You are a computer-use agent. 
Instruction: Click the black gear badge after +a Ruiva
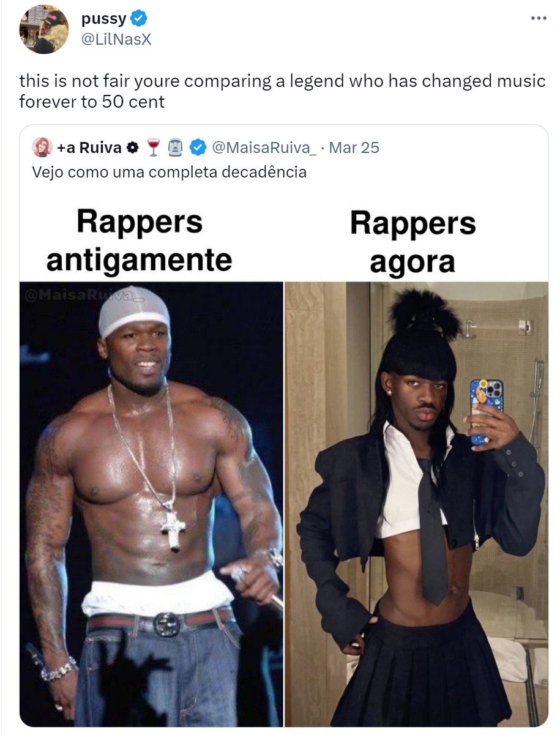(x=132, y=147)
